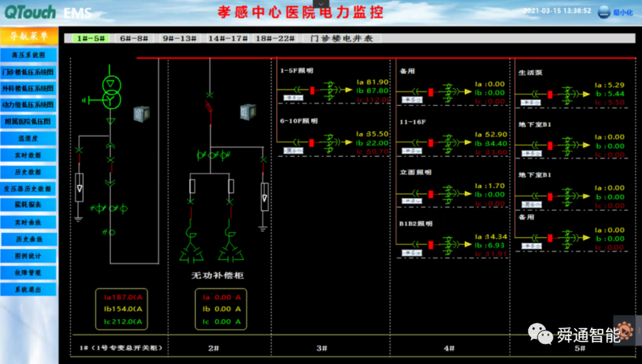Screen dimensions: 642x364
Task: Open 高压系统图 in navigation menu
Action: (29, 55)
